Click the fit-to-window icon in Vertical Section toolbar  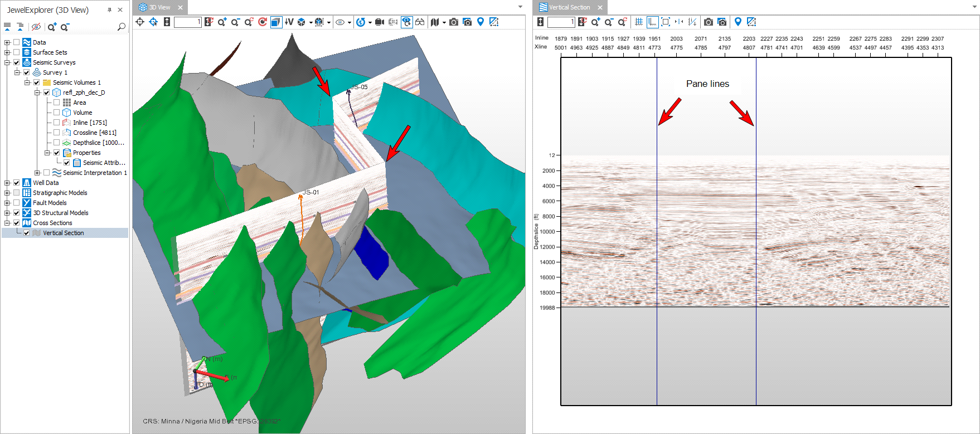tap(666, 22)
